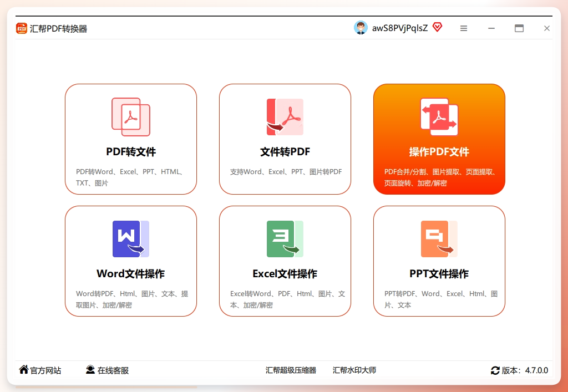Open the Word文件操作 card title
Screen dimensions: 568x392
(x=131, y=274)
